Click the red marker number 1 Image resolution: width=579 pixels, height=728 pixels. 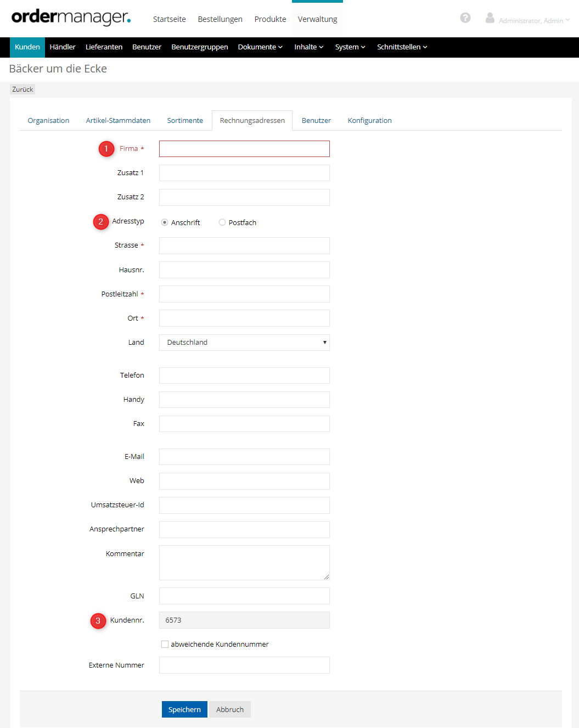[106, 149]
